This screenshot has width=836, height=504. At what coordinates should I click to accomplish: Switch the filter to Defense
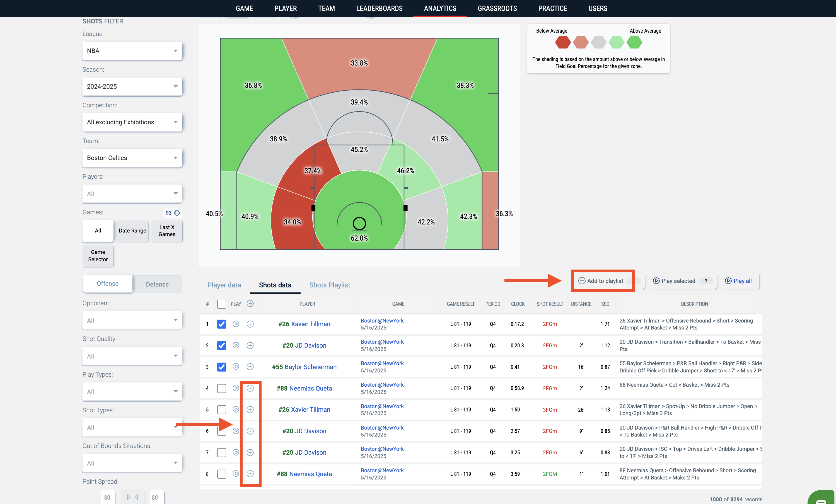(x=157, y=284)
